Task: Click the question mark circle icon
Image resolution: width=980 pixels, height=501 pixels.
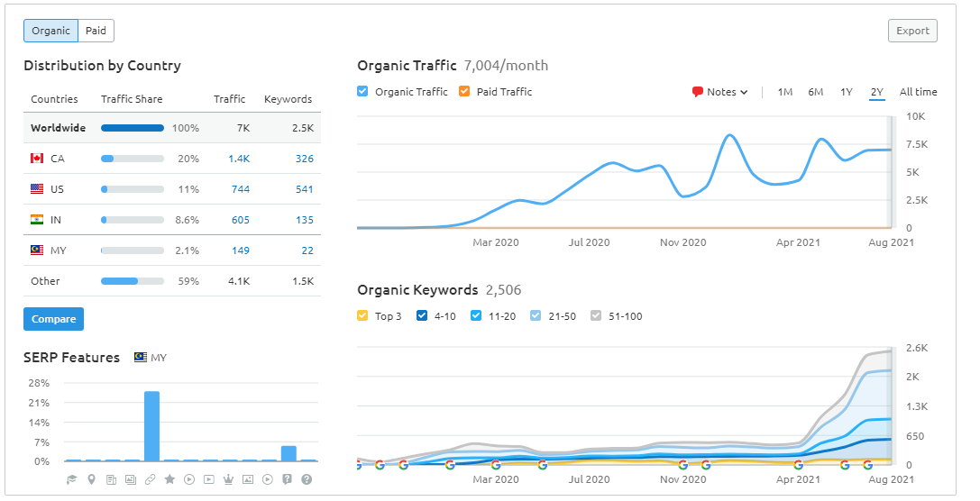Action: (x=307, y=479)
